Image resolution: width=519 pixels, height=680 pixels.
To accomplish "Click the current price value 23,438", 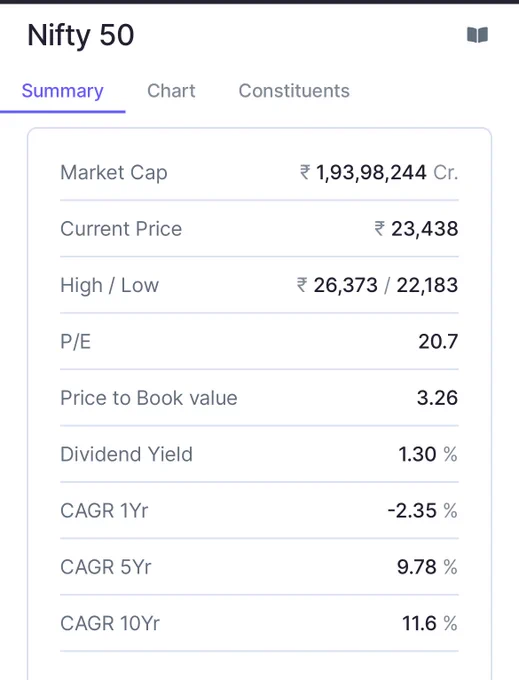I will (x=424, y=229).
